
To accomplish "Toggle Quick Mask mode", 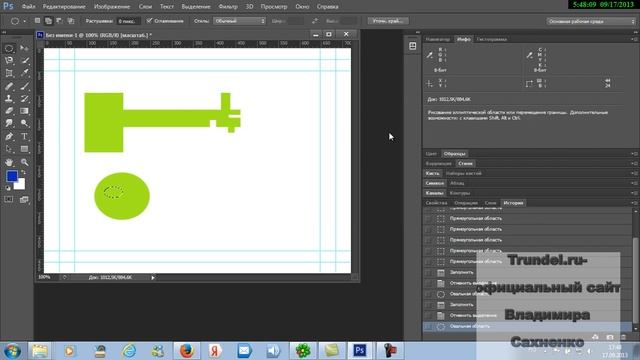I will coord(9,200).
